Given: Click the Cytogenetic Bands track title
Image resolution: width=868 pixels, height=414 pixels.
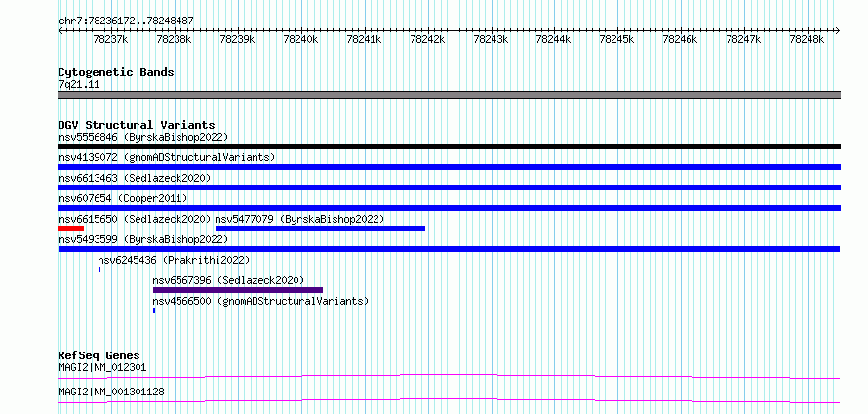Looking at the screenshot, I should click(x=116, y=72).
